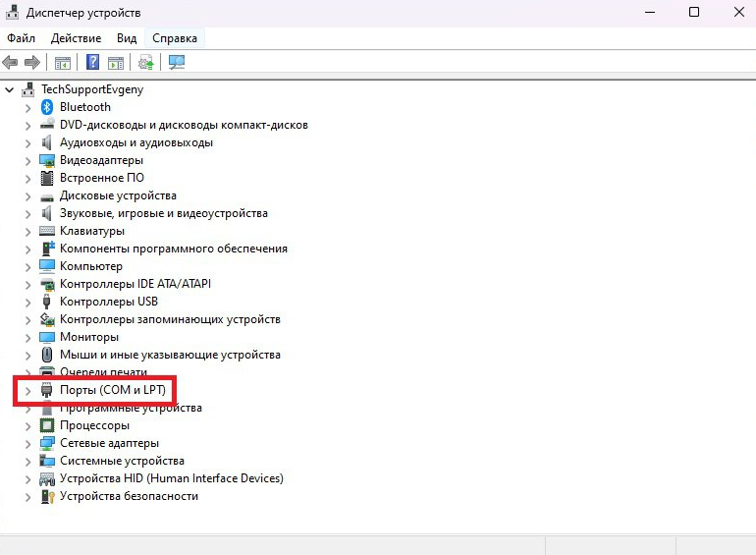This screenshot has height=555, width=756.
Task: Click the Системные устройства folder icon
Action: click(47, 461)
